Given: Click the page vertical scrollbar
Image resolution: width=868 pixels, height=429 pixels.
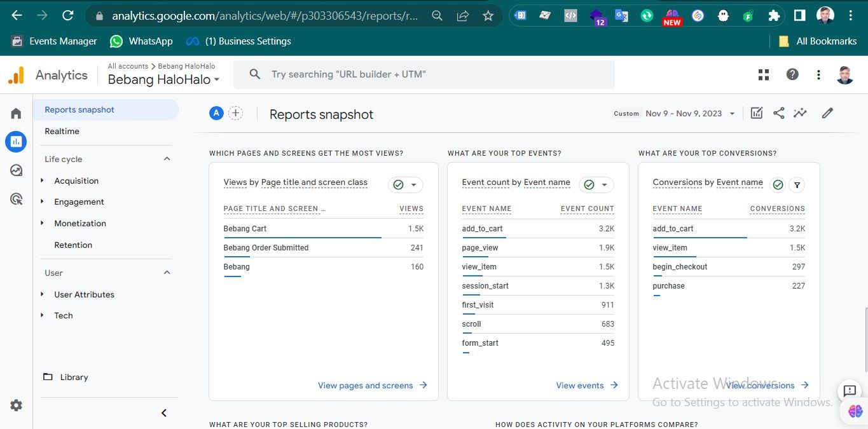Looking at the screenshot, I should (865, 339).
